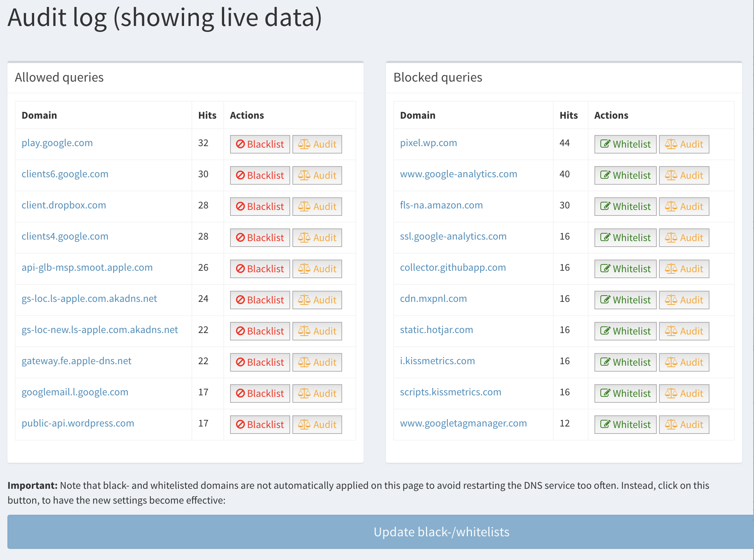Blacklist public-api.wordpress.com domain

point(260,425)
